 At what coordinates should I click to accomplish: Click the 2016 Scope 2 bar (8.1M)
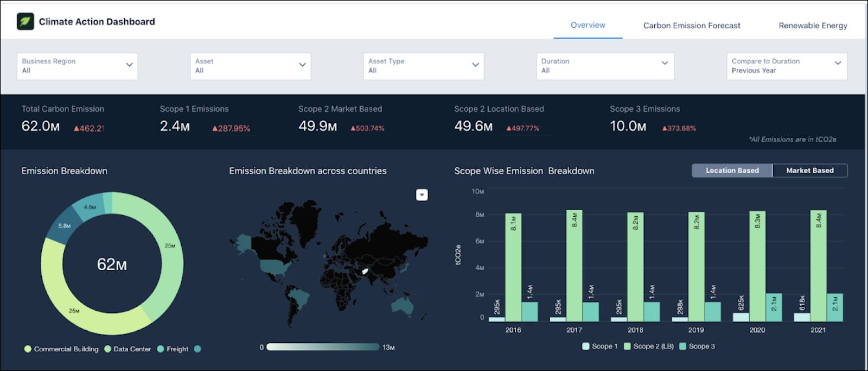click(513, 267)
